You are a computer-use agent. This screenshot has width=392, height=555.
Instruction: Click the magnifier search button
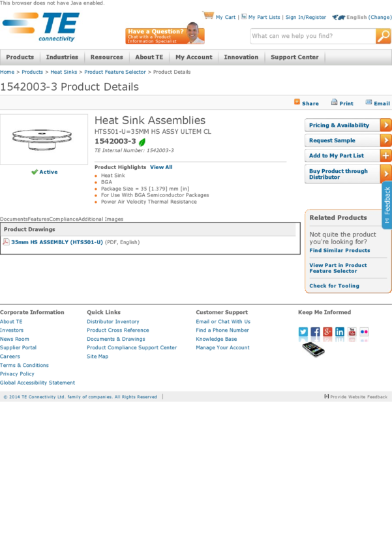tap(383, 36)
